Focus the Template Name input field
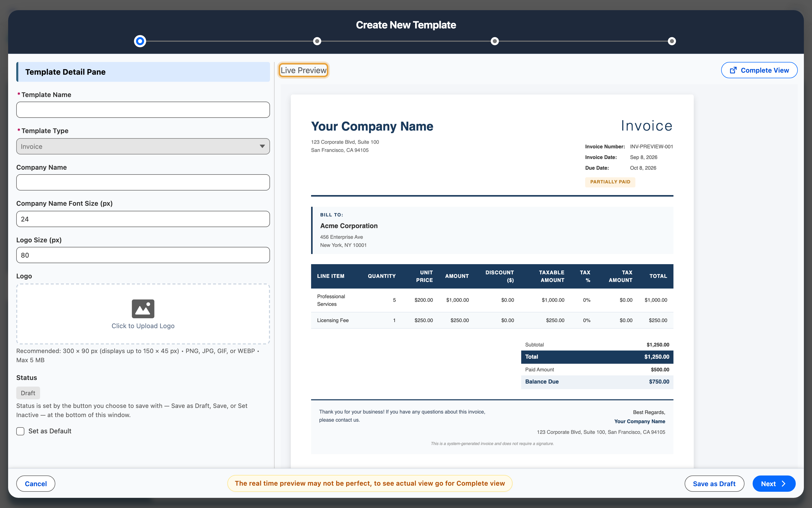 (143, 110)
